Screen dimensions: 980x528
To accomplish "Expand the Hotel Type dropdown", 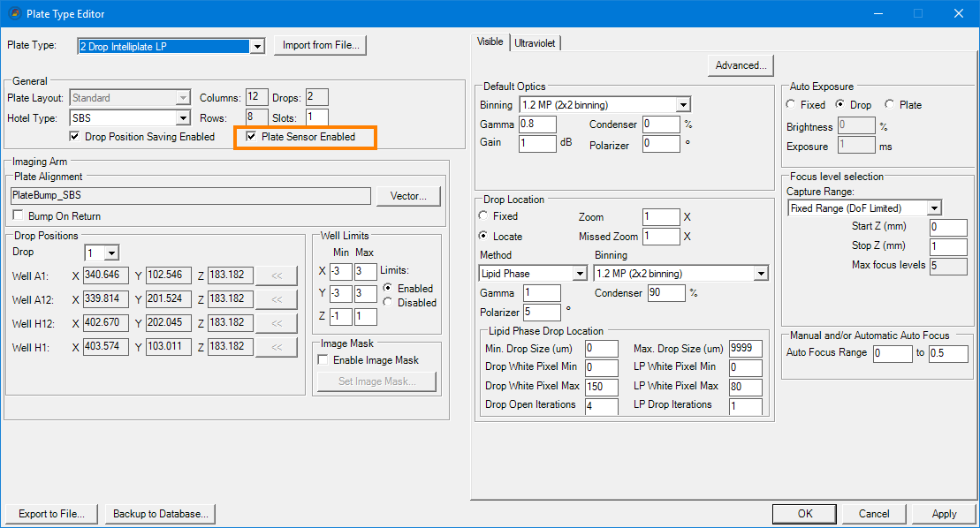I will pos(183,117).
